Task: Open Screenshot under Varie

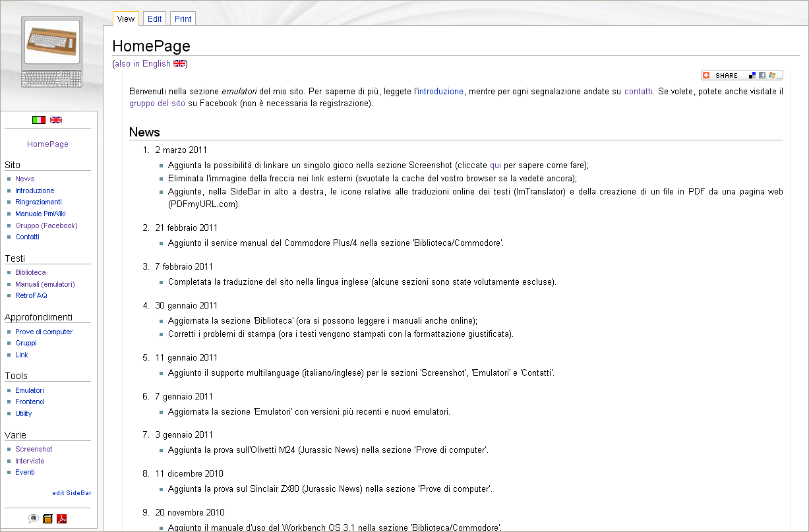Action: (x=34, y=449)
